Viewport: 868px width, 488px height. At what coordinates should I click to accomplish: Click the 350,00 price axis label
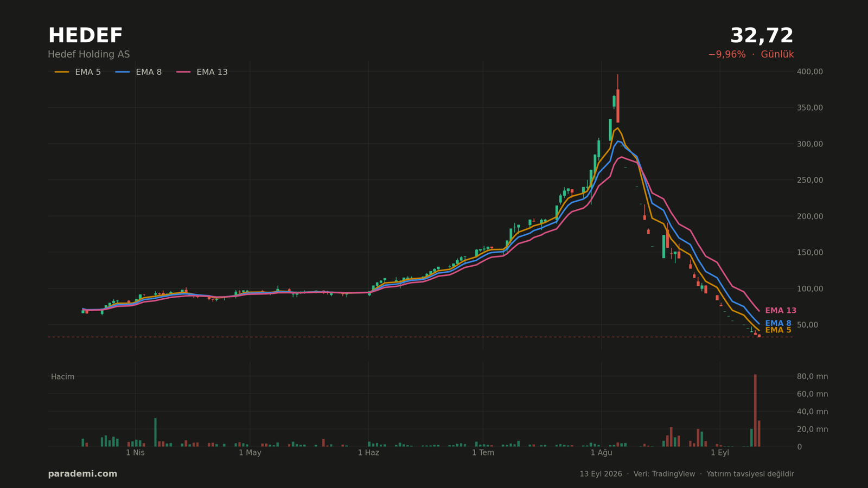pos(810,108)
